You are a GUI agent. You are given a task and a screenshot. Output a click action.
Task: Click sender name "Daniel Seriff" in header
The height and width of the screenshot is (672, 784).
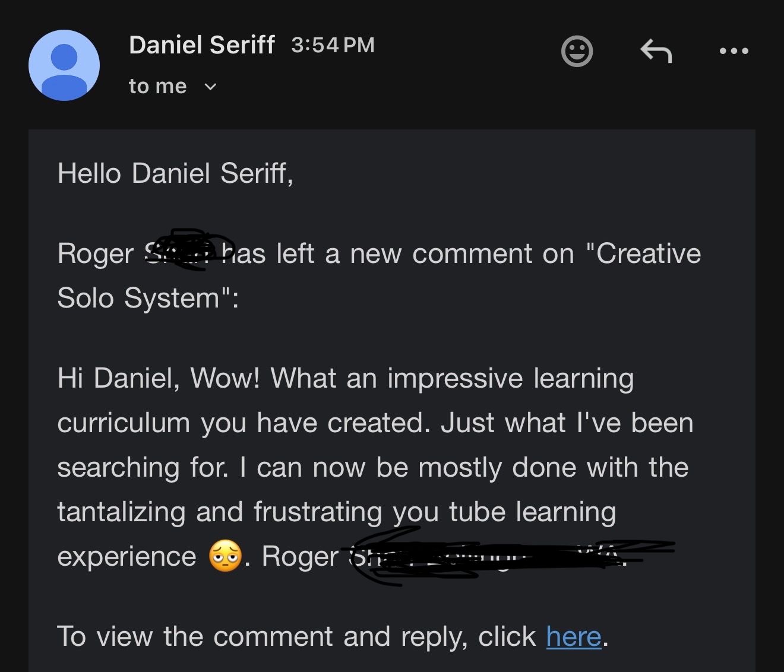201,45
